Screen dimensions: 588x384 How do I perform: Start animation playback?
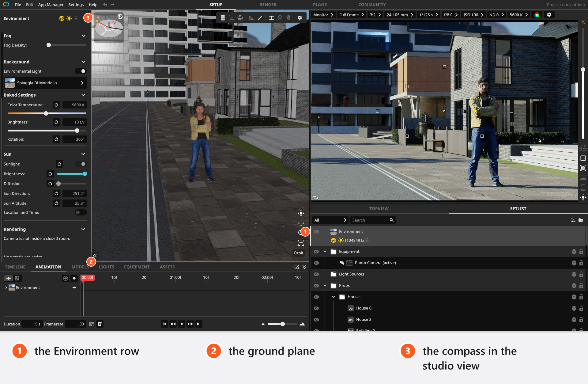point(182,324)
